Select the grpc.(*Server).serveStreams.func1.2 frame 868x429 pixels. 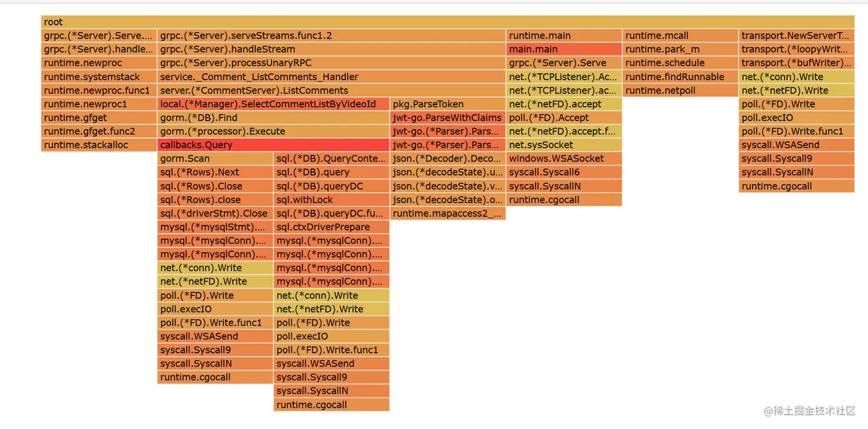point(331,36)
